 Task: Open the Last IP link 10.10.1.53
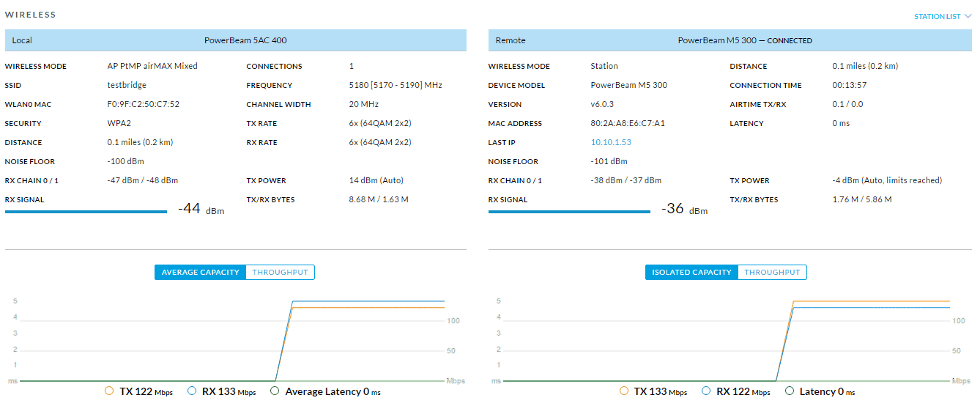pos(611,142)
